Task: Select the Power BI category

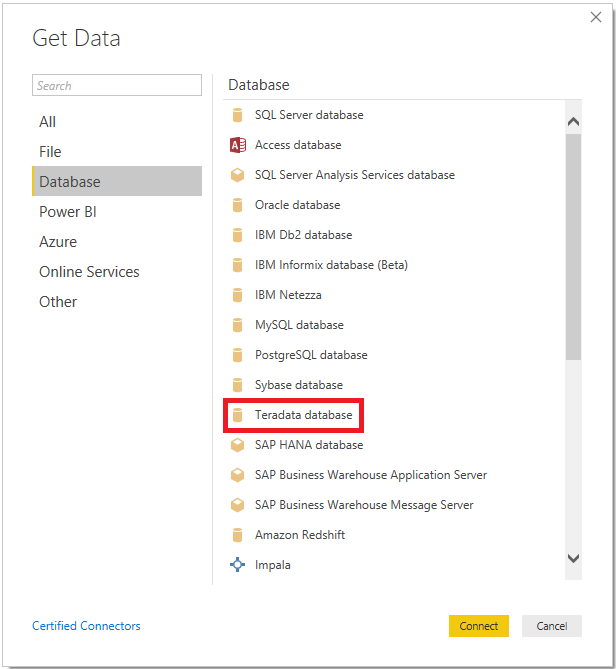Action: pos(117,212)
